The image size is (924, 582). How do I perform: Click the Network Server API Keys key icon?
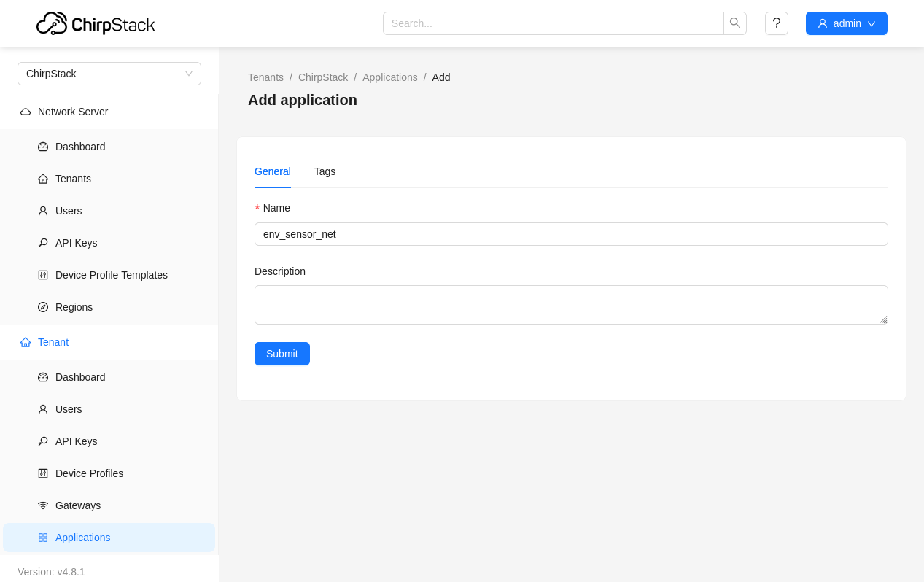coord(43,243)
